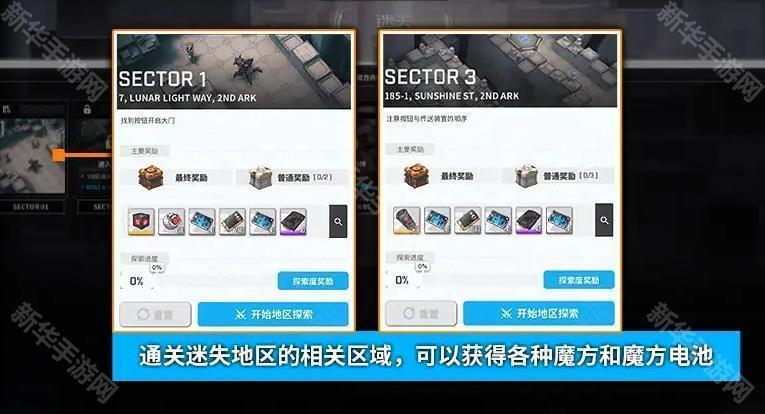Image resolution: width=765 pixels, height=414 pixels.
Task: Select round red-white item in Sector 1
Action: pos(172,221)
